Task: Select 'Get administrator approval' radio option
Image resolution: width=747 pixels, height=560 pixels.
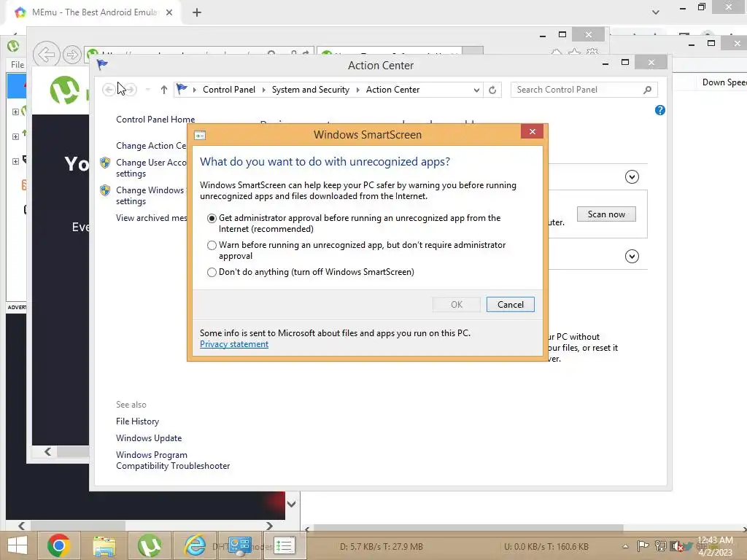Action: click(212, 218)
